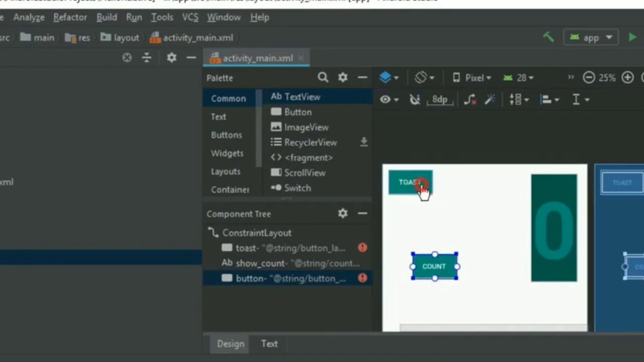Open the Refactor menu

(70, 17)
